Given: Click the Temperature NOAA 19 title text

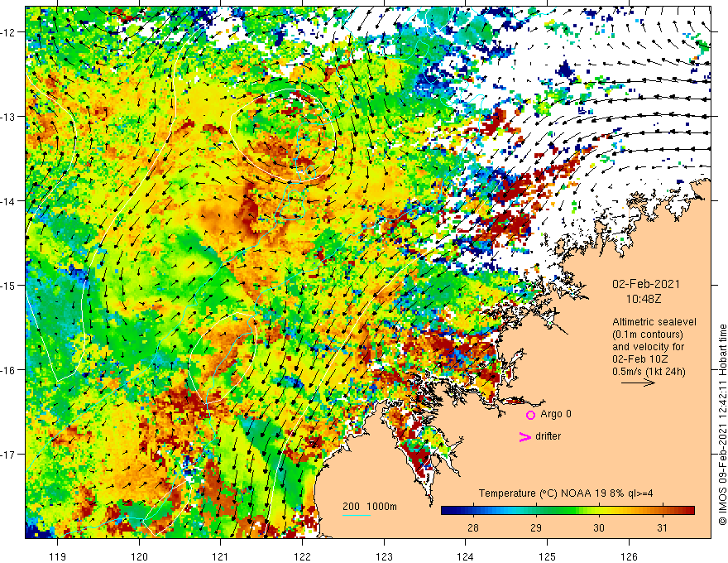Looking at the screenshot, I should [566, 493].
